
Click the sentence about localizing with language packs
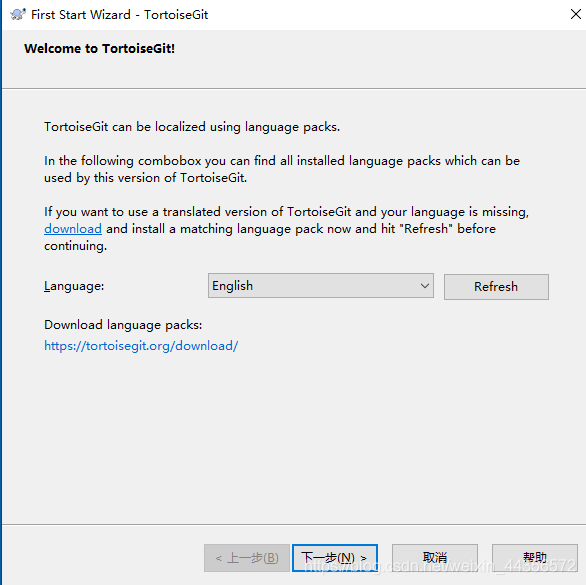pyautogui.click(x=192, y=127)
